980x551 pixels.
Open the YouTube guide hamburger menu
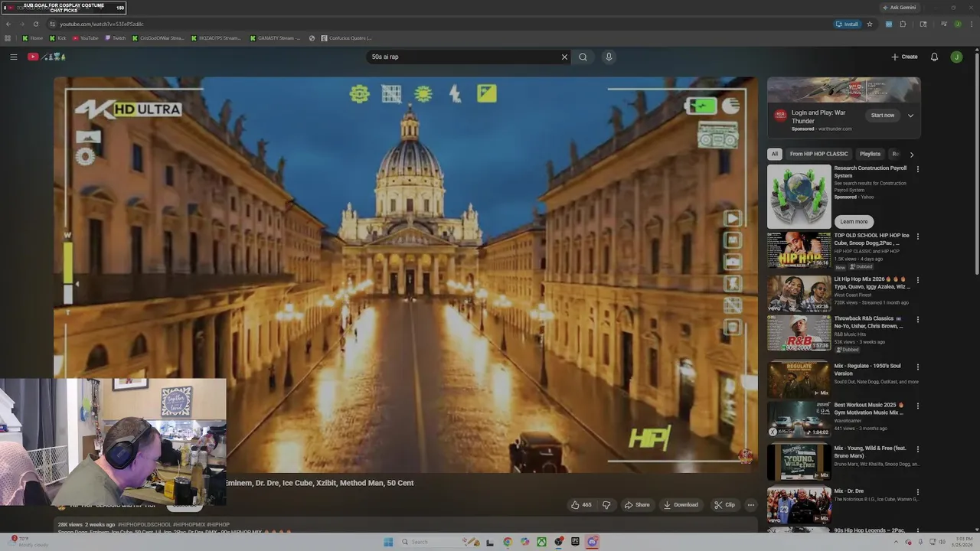tap(13, 57)
